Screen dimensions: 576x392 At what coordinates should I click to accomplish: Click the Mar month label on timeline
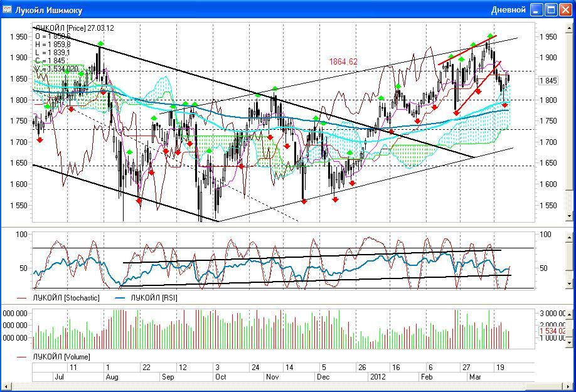coord(476,377)
